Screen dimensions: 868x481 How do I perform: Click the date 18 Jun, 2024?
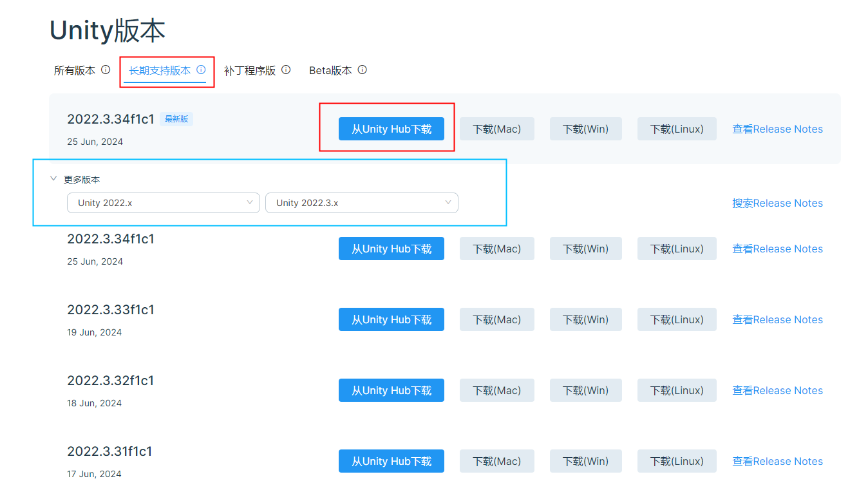pyautogui.click(x=95, y=403)
